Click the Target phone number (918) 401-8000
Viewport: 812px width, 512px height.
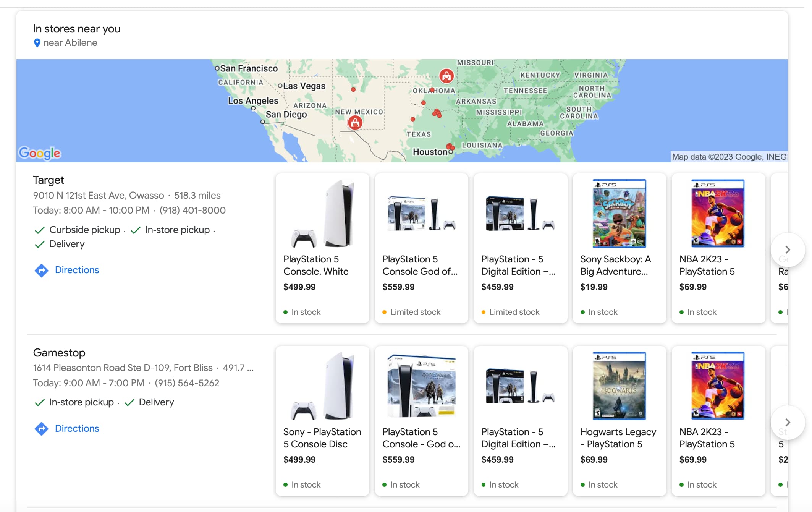(x=192, y=211)
